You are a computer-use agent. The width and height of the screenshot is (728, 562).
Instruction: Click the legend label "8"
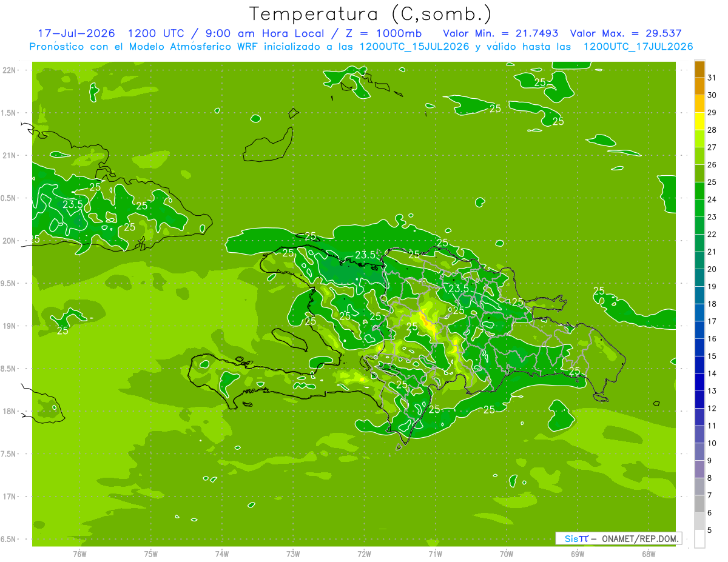pyautogui.click(x=710, y=478)
